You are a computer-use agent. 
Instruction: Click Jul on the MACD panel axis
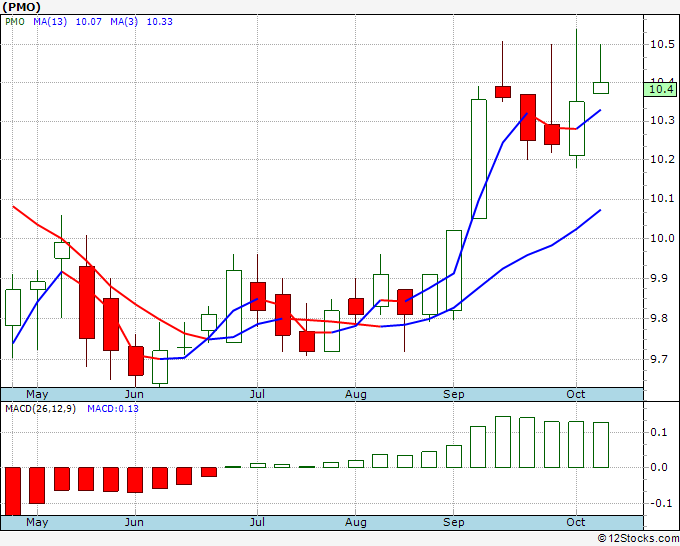(257, 522)
